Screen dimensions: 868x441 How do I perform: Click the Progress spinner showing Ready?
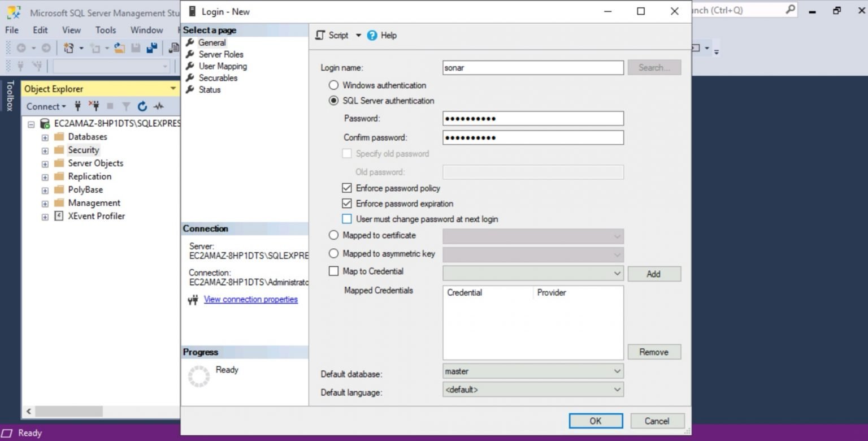pyautogui.click(x=199, y=375)
